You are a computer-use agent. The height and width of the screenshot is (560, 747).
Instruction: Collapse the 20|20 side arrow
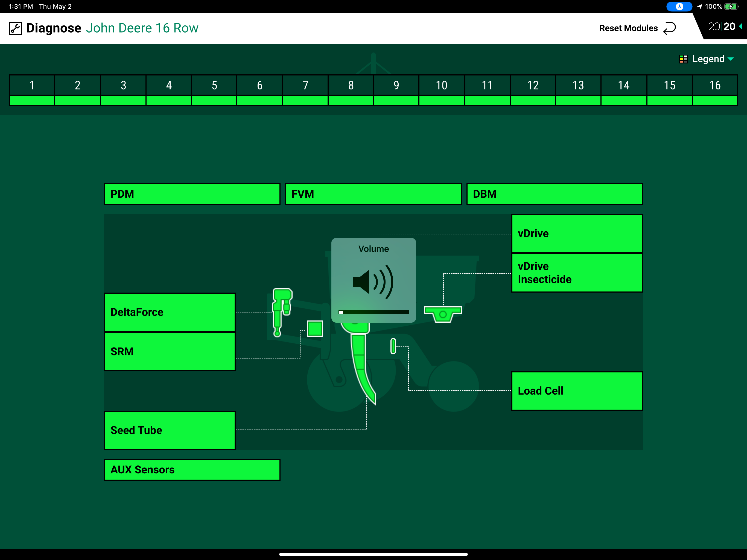point(741,26)
